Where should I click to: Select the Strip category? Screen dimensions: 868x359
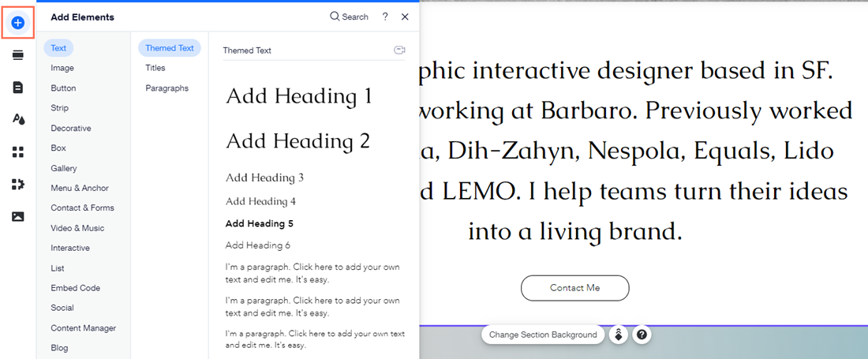coord(60,108)
